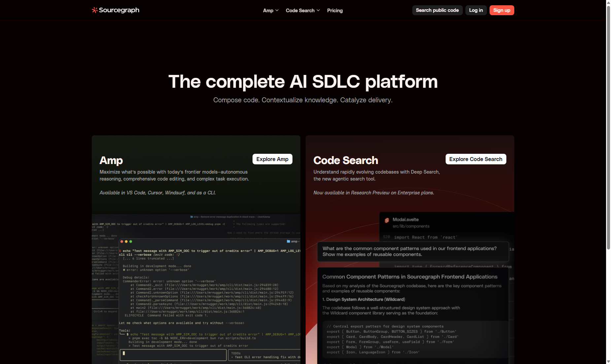The width and height of the screenshot is (611, 364).
Task: Click "Available in VS Code, Cursor, Windsurf" text
Action: [158, 193]
